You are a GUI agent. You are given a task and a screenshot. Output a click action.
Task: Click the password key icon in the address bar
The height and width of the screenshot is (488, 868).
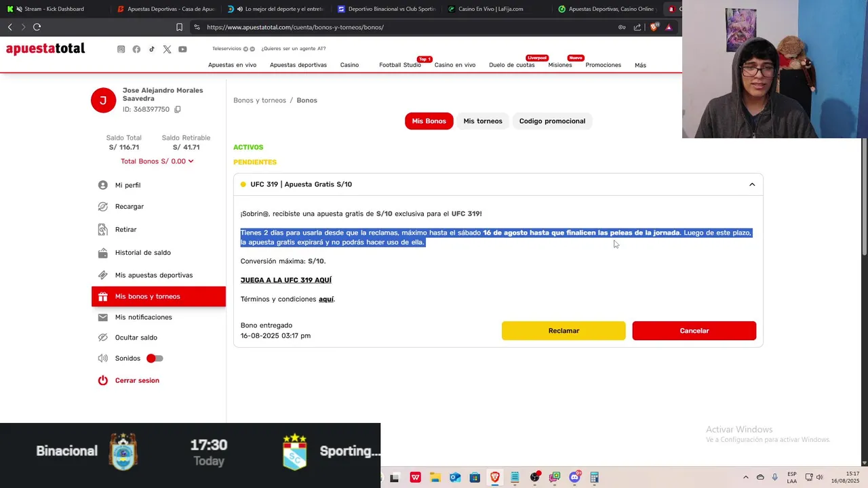pyautogui.click(x=622, y=27)
